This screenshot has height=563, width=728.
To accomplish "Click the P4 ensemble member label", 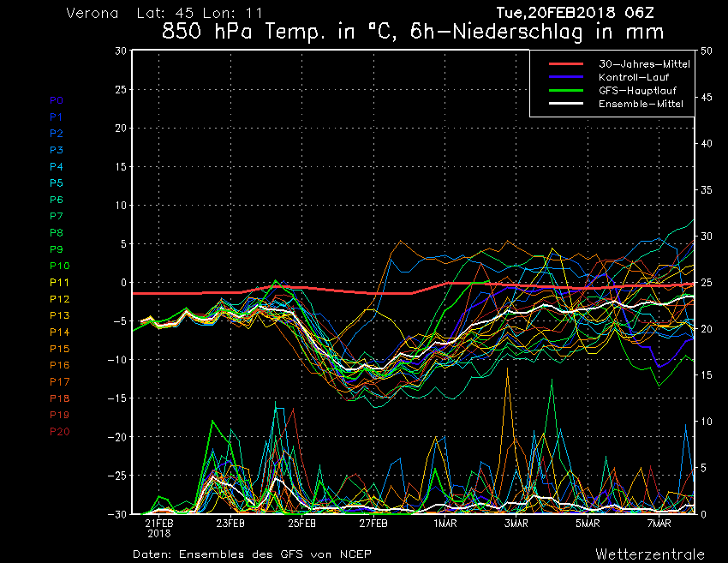I will [57, 166].
